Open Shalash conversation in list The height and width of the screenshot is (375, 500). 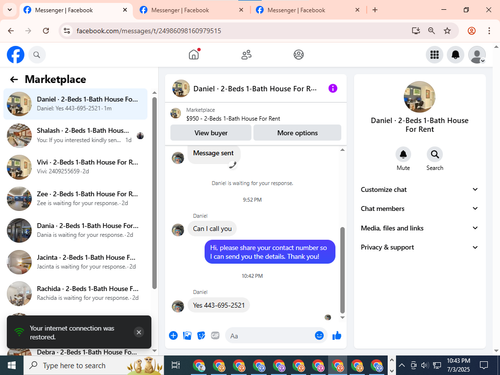[x=75, y=135]
